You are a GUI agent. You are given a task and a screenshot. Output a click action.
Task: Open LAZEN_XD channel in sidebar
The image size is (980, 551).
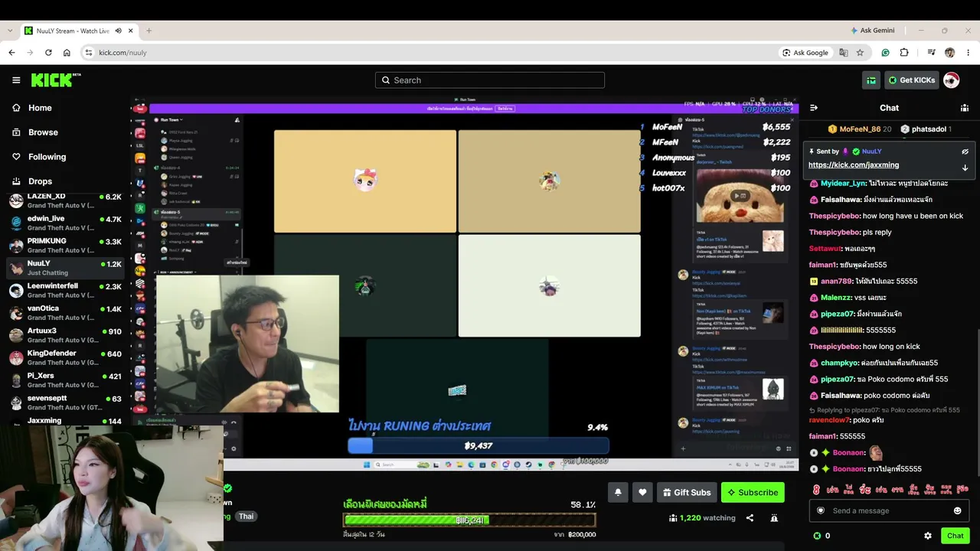65,201
